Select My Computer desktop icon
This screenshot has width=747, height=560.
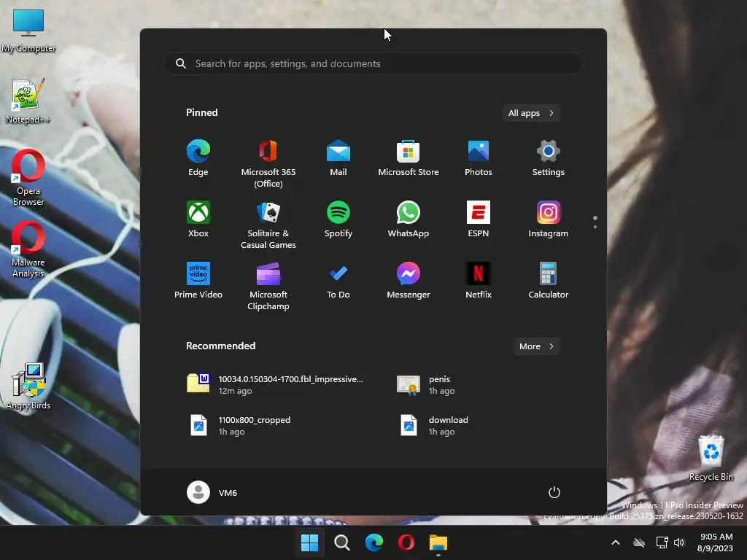point(28,31)
